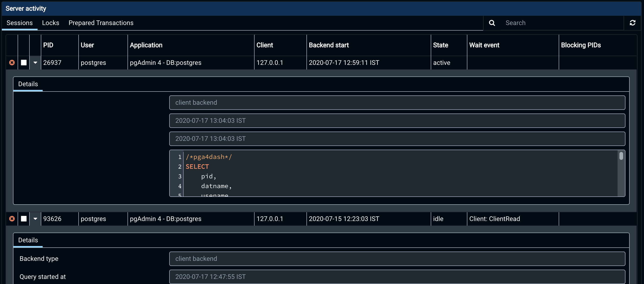Cancel active query for PID 26937
This screenshot has height=284, width=644.
[x=24, y=63]
